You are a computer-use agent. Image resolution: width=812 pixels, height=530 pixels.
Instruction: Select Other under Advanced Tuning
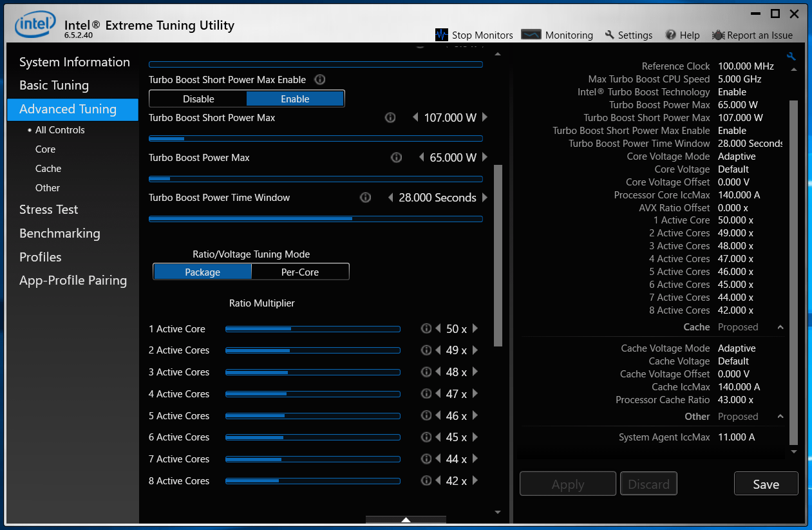[x=48, y=188]
